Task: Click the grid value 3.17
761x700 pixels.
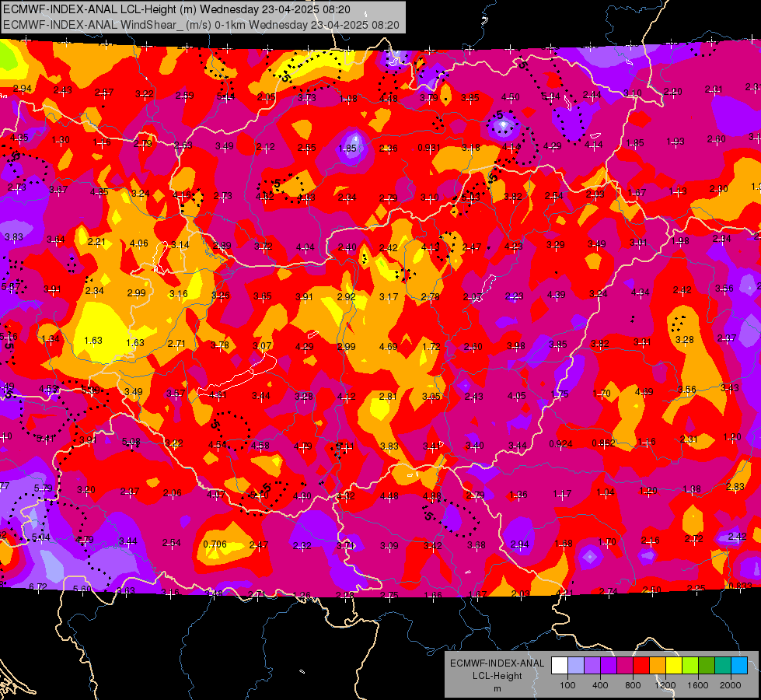Action: 389,297
